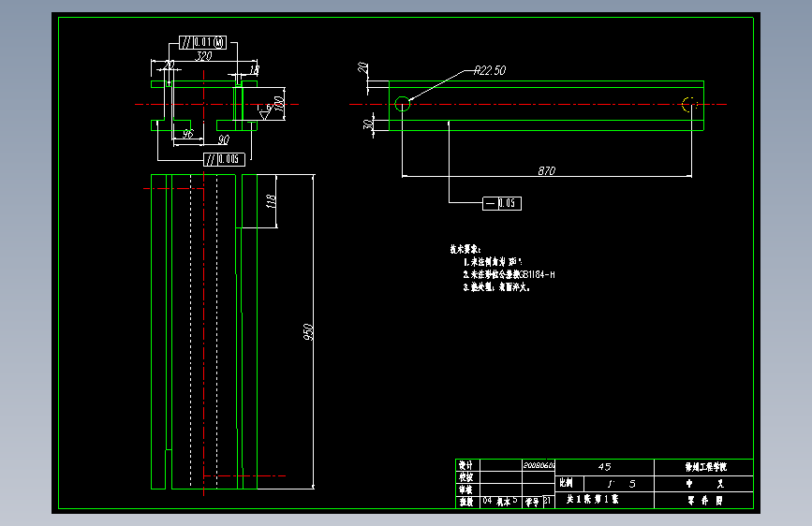Click the 1.6 surface roughness symbol
The height and width of the screenshot is (526, 812).
click(x=266, y=111)
